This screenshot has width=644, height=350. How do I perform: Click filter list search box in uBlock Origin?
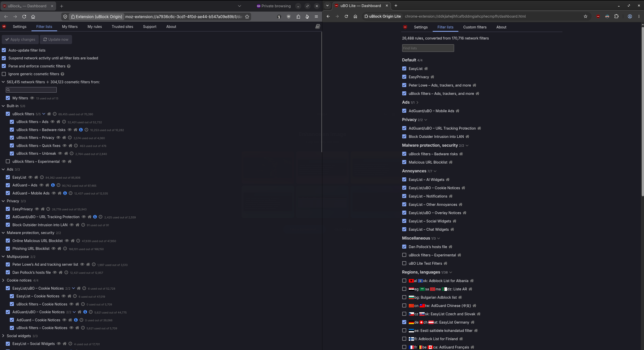(31, 90)
